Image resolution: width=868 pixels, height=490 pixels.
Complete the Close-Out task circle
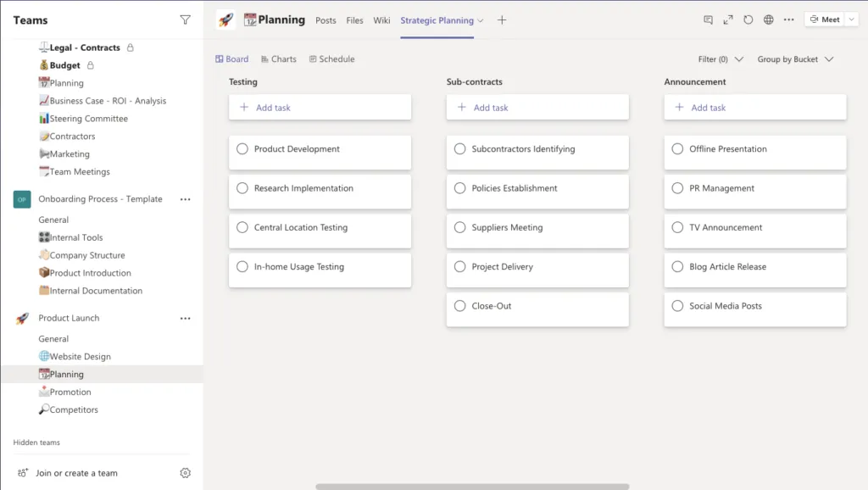tap(459, 306)
